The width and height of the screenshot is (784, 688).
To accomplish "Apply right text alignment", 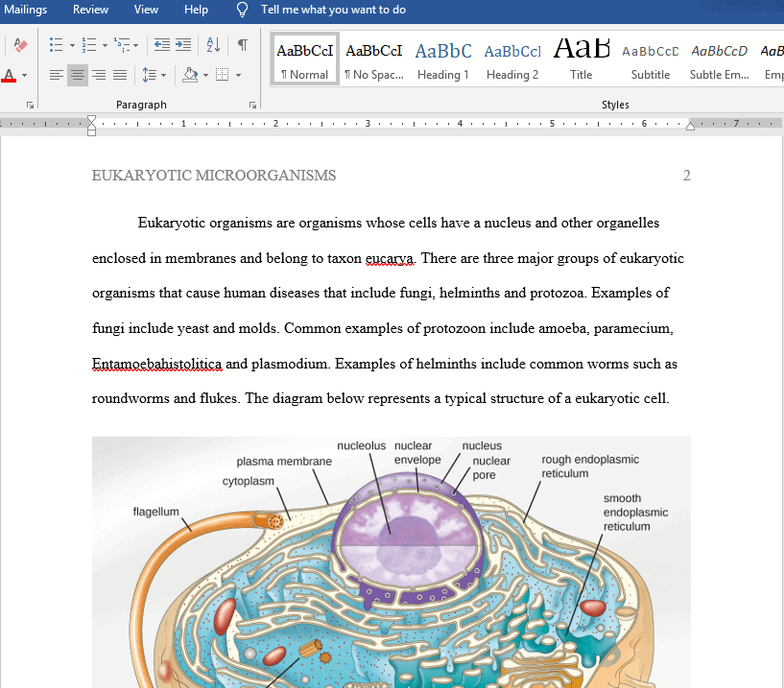I will [99, 75].
